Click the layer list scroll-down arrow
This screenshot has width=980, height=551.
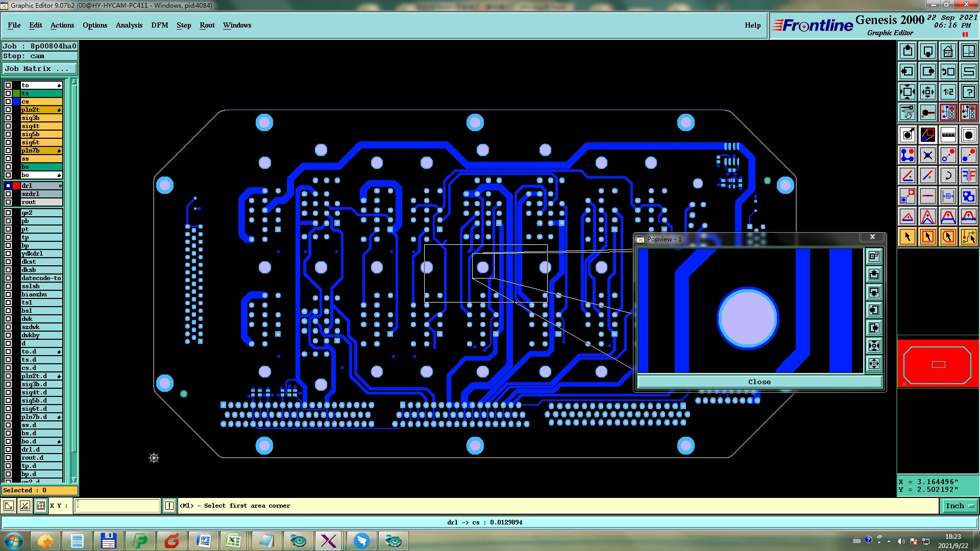74,480
